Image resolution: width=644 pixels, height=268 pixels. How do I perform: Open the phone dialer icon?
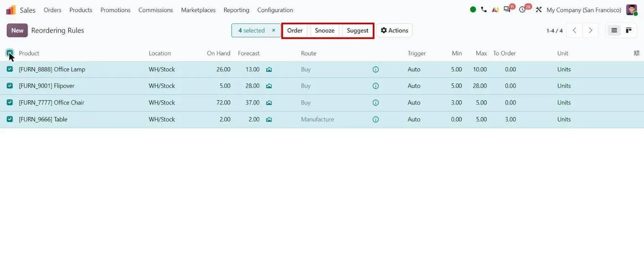coord(484,10)
